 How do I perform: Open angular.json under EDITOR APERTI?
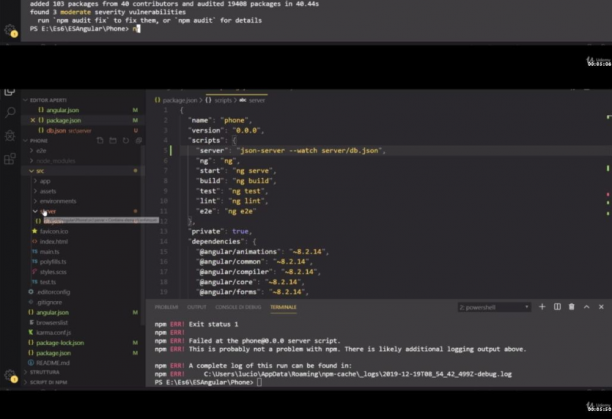click(62, 110)
